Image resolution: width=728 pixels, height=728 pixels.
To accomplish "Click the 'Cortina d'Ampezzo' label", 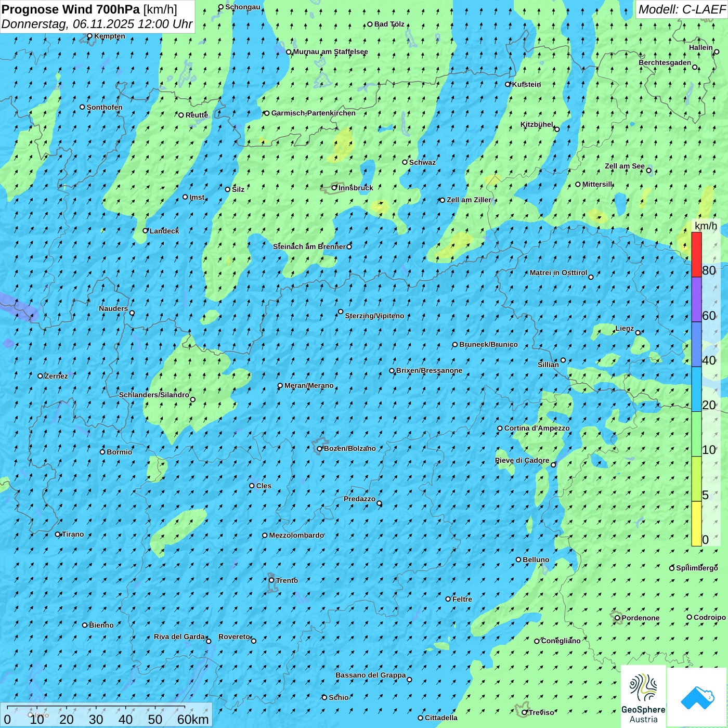I will click(x=537, y=428).
